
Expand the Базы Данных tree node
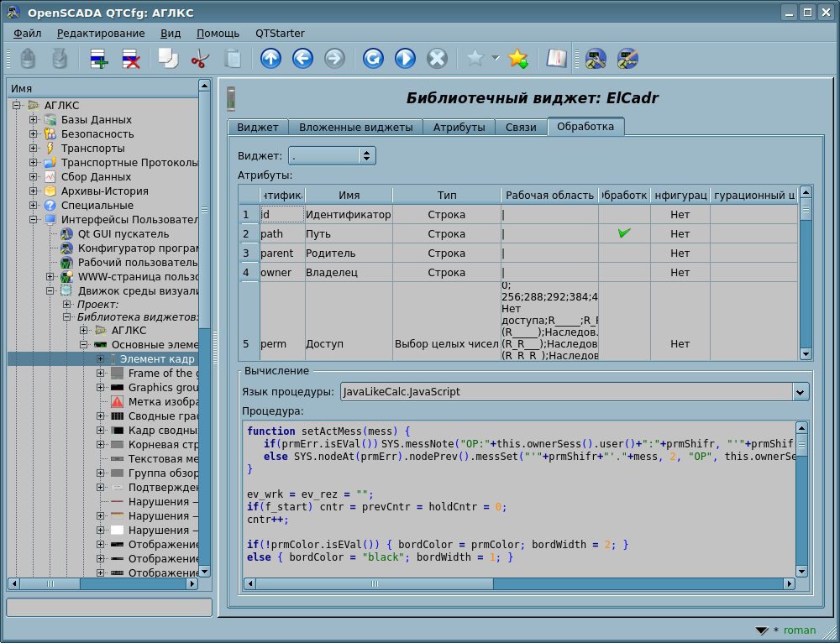34,120
